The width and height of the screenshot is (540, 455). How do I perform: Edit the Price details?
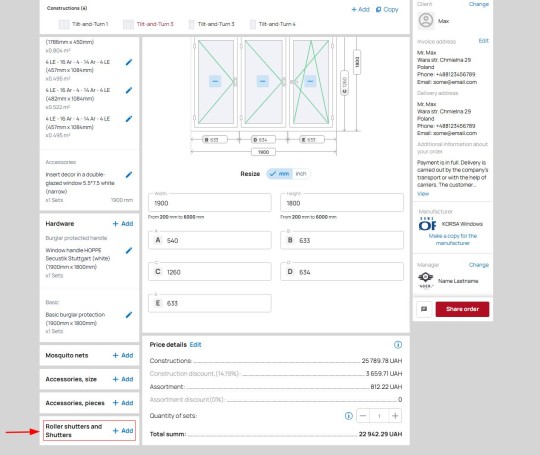point(195,344)
